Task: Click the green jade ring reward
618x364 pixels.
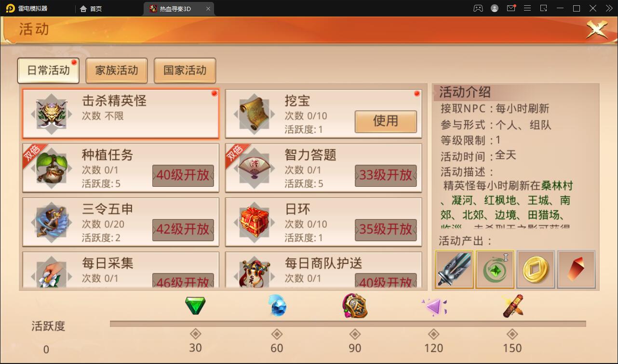Action: [x=495, y=270]
